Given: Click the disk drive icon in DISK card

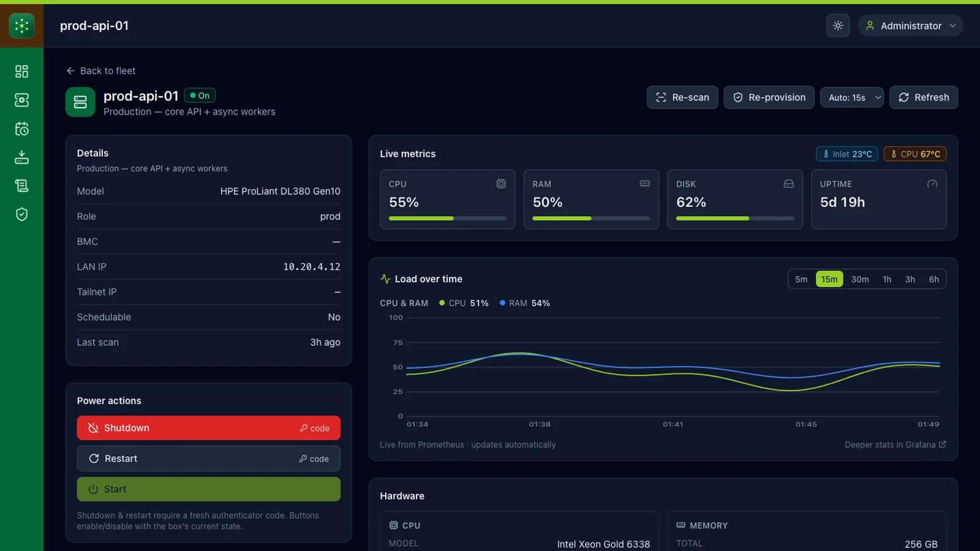Looking at the screenshot, I should click(x=789, y=184).
